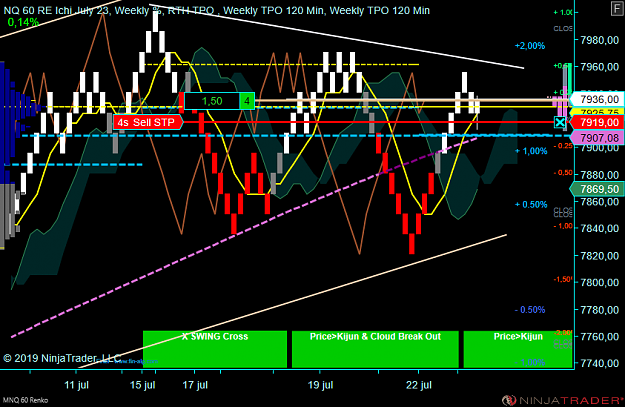Click the 'X SWING Cross' green signal box

point(215,349)
